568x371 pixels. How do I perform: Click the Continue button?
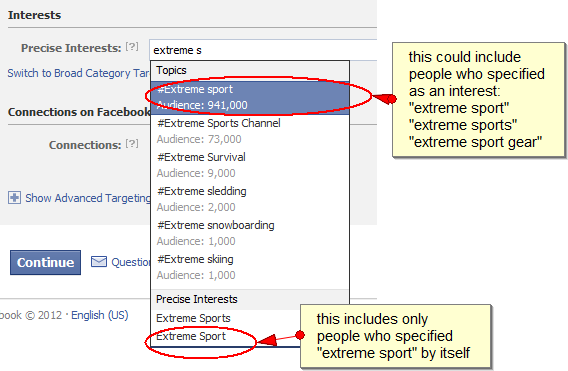45,262
